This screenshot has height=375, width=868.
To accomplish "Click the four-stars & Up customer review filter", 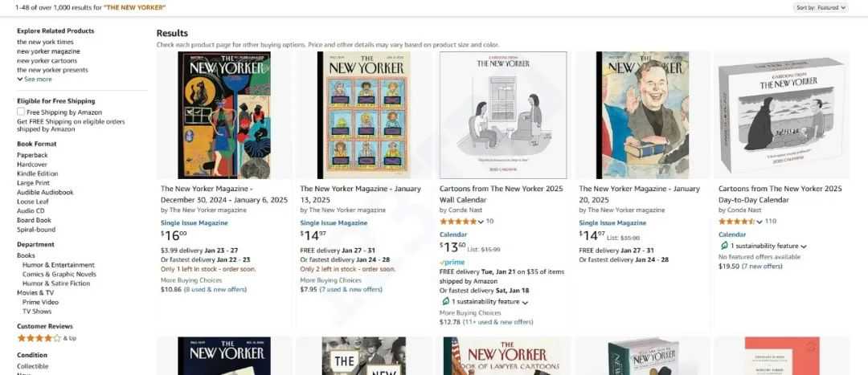I will (47, 338).
